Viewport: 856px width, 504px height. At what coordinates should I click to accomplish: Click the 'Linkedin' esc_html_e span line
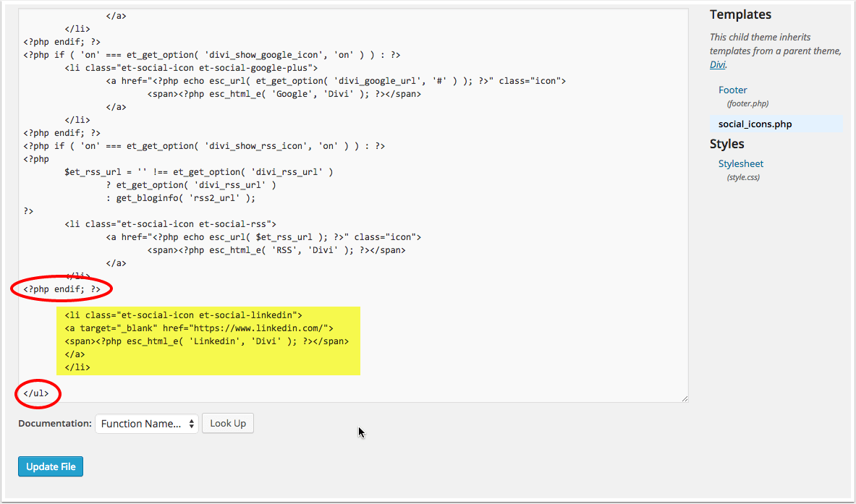[206, 341]
